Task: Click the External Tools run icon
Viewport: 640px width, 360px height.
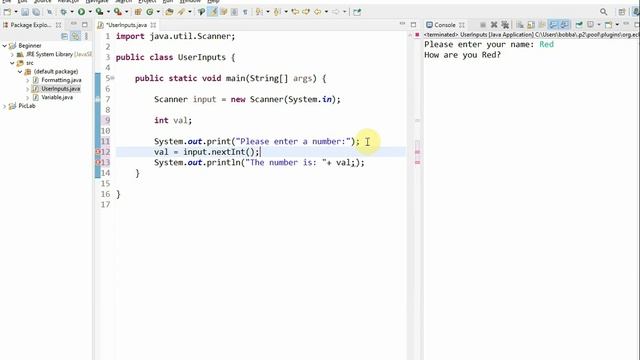Action: pos(118,12)
